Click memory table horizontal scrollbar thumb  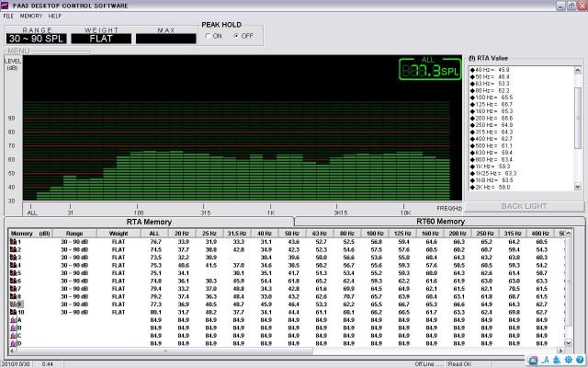click(164, 351)
